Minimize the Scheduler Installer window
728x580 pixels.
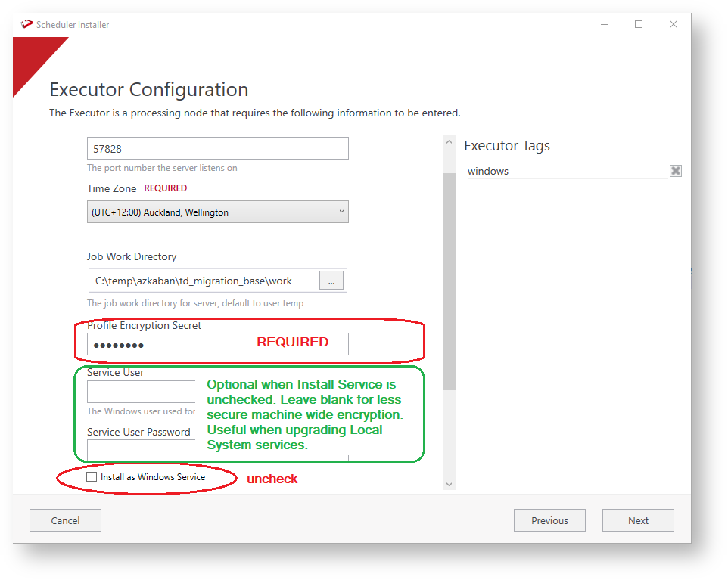[x=604, y=24]
